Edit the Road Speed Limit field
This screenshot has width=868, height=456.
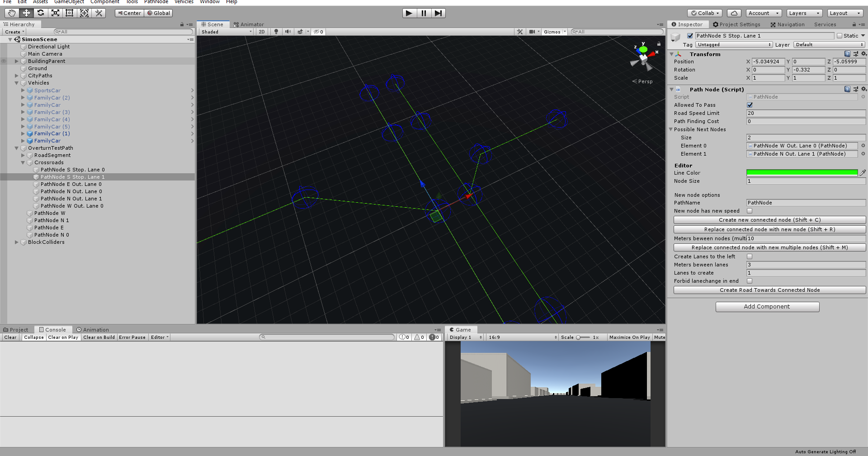click(806, 113)
